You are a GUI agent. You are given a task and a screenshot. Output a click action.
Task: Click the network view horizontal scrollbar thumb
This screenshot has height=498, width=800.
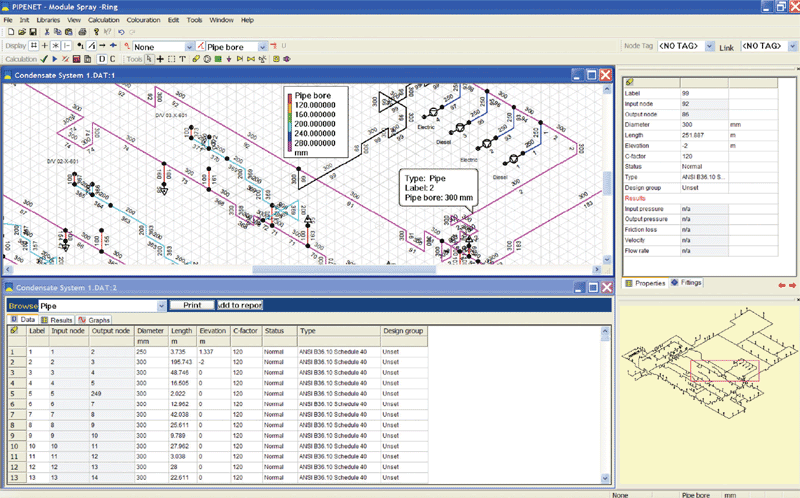(344, 269)
